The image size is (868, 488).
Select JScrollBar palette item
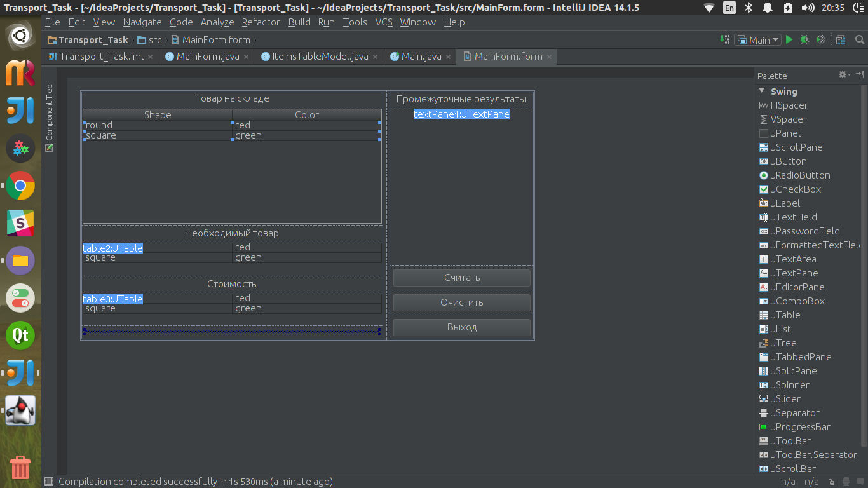pos(788,469)
